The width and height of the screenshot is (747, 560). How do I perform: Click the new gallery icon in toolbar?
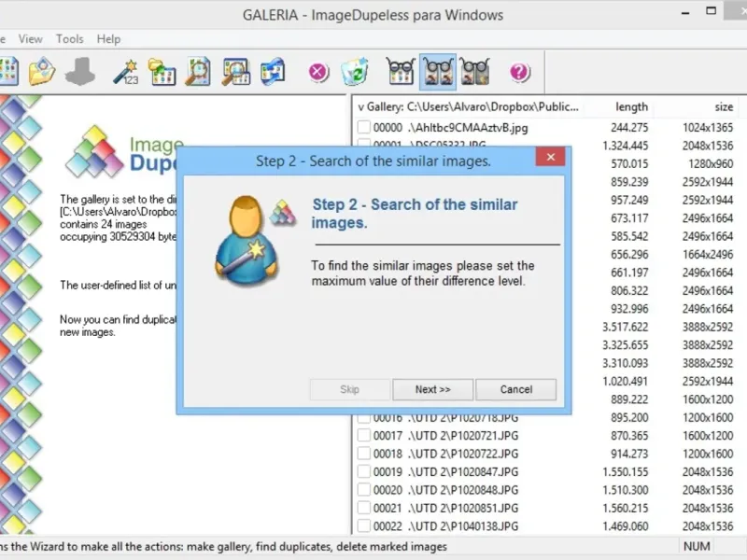(8, 72)
